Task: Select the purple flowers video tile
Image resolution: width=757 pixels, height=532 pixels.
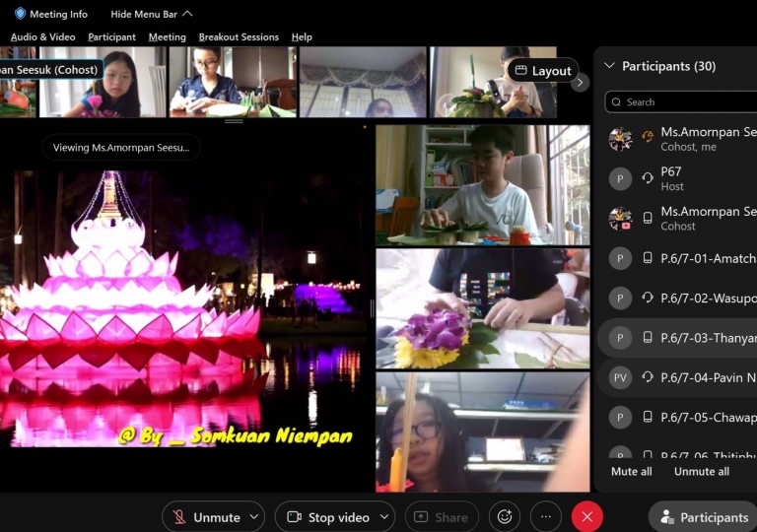Action: coord(483,309)
